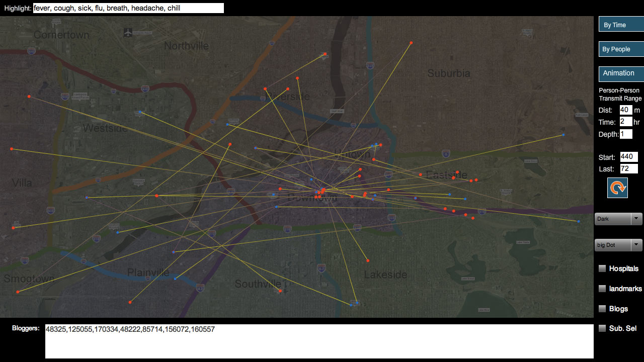Click the Highlight keywords input field
The image size is (644, 362).
tap(128, 8)
